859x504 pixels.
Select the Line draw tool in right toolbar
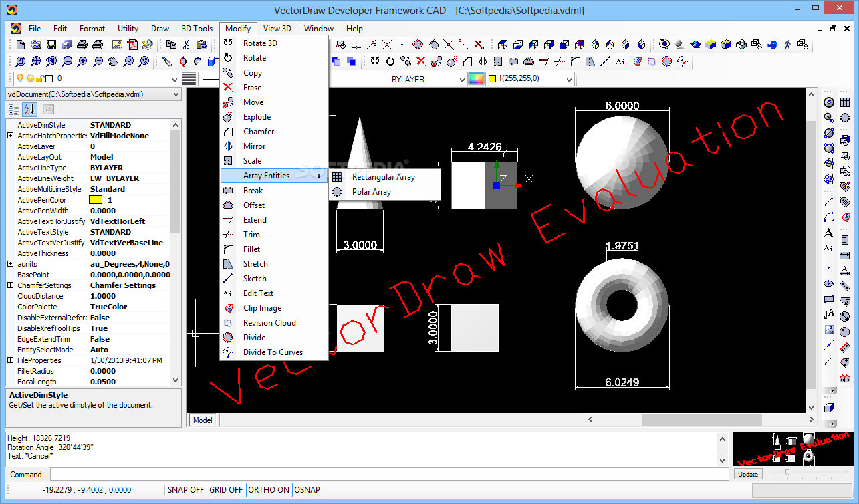829,201
